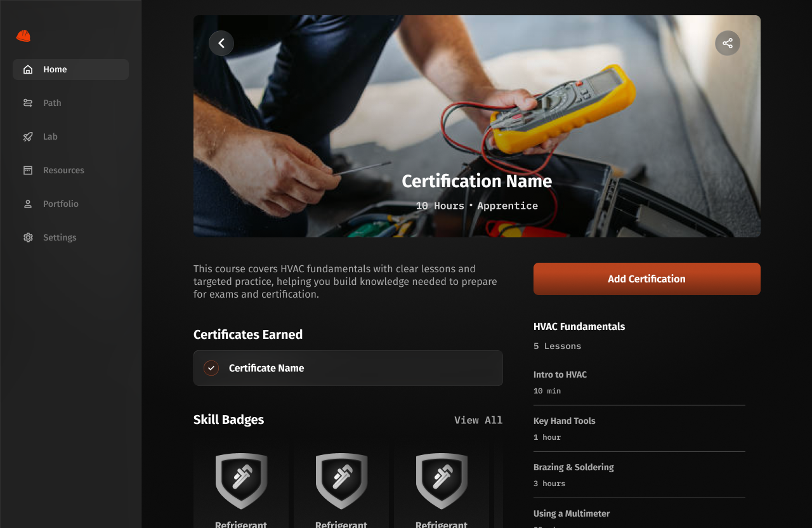
Task: Click the checkmark circle beside Certificate Name
Action: 211,368
